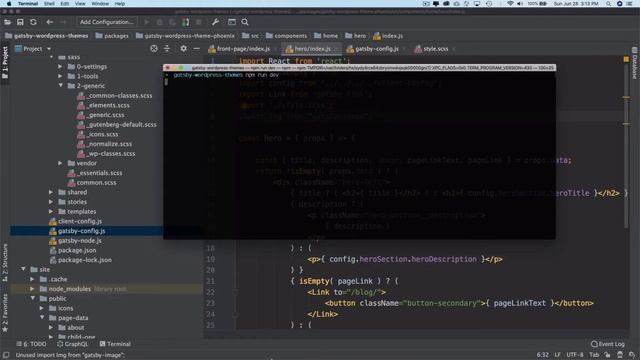Expand the 0-settings folder
This screenshot has height=360, width=640.
(60, 67)
